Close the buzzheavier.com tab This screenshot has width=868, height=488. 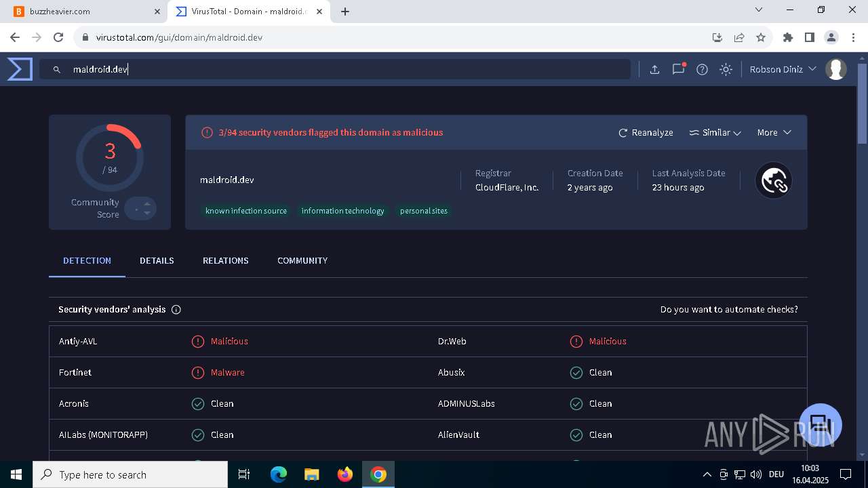(157, 12)
